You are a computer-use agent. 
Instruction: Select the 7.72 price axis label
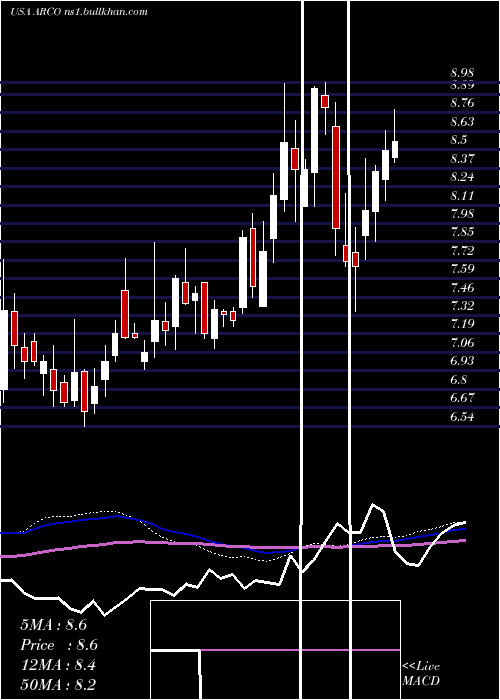[x=462, y=250]
